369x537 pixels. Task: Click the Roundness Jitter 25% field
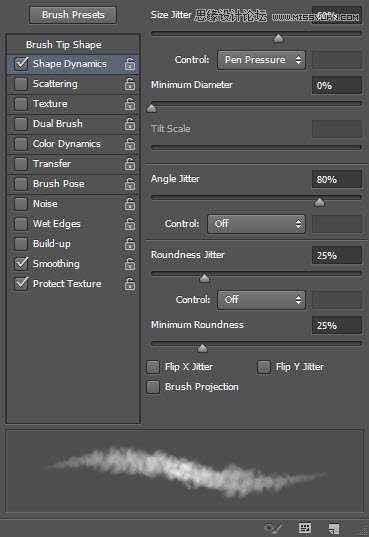click(x=337, y=255)
